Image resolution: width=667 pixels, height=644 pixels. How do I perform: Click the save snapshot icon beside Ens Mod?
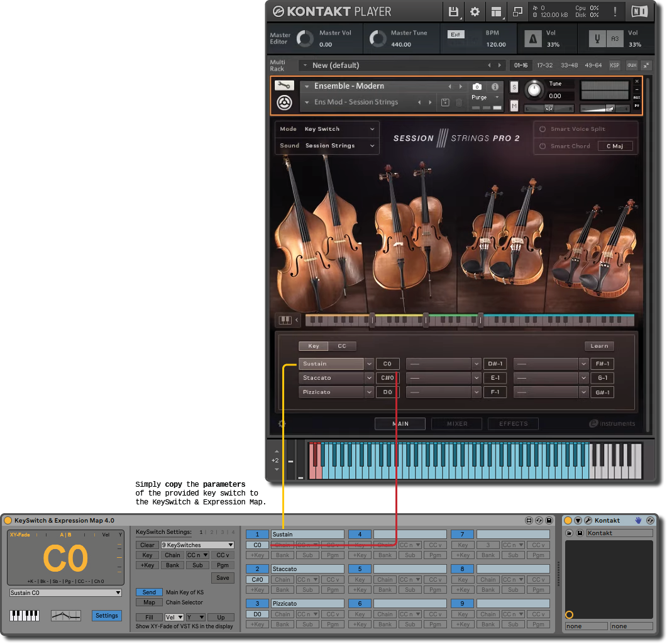[445, 102]
